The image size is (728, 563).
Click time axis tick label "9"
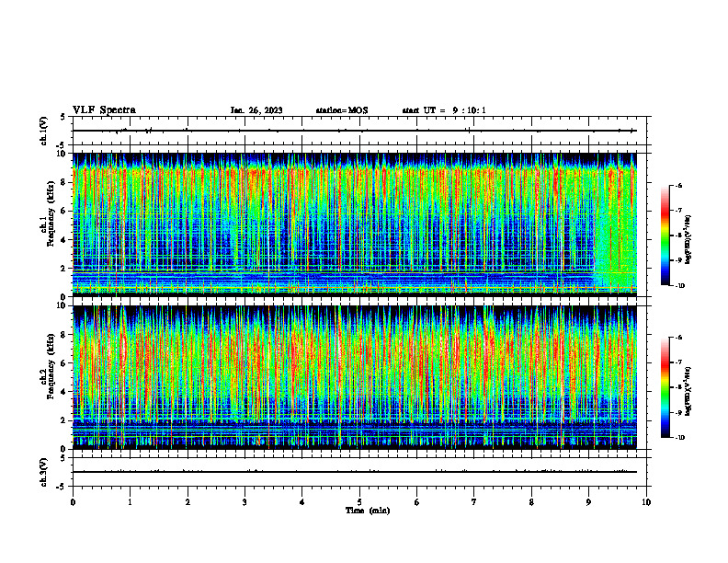point(588,502)
